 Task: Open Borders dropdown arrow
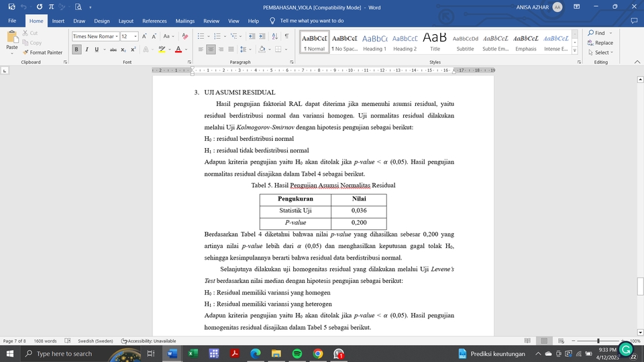[286, 50]
